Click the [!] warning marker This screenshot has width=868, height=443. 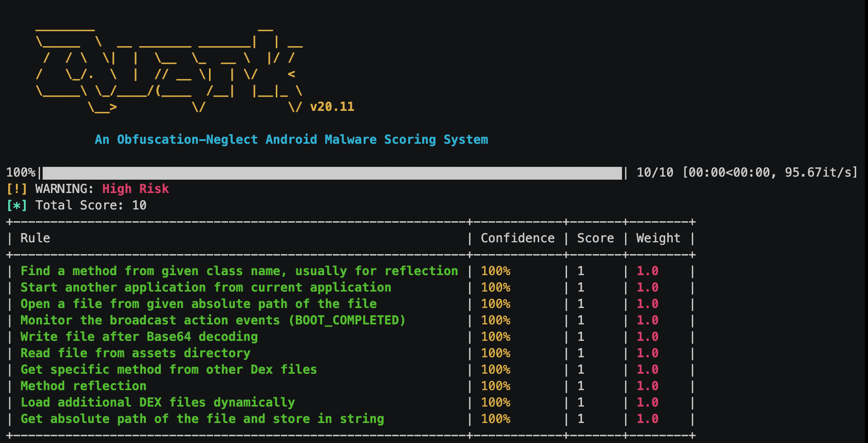(x=16, y=189)
